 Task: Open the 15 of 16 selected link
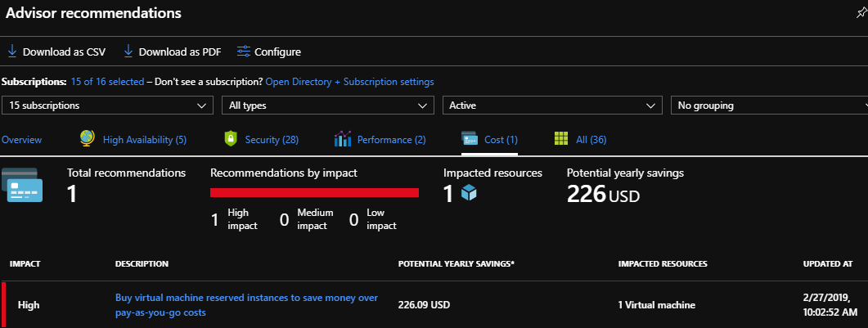(x=107, y=82)
